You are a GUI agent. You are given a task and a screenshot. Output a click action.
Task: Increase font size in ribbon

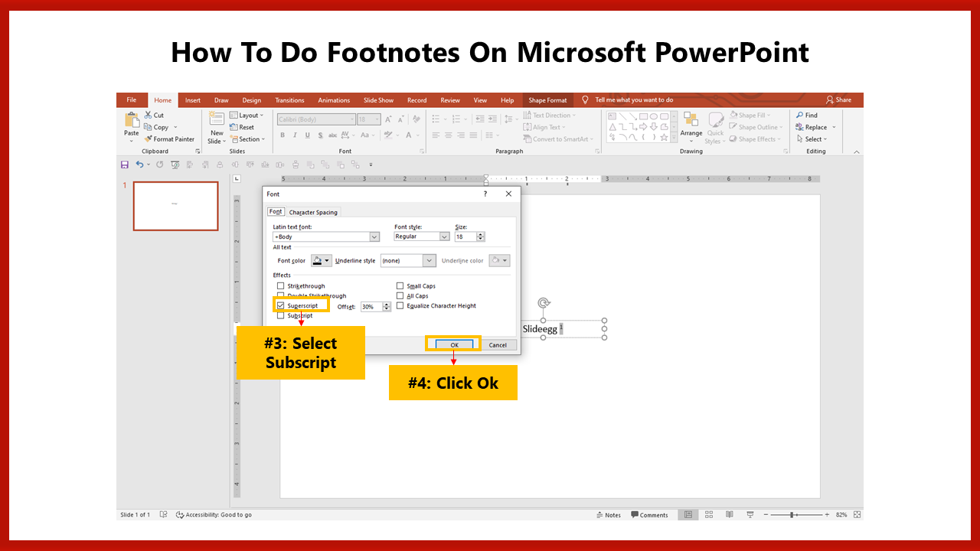click(x=389, y=119)
